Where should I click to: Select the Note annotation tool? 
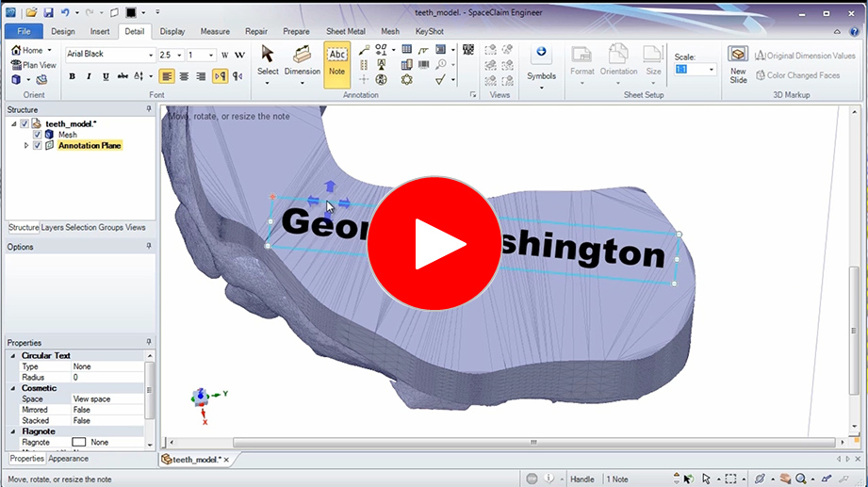click(x=336, y=64)
